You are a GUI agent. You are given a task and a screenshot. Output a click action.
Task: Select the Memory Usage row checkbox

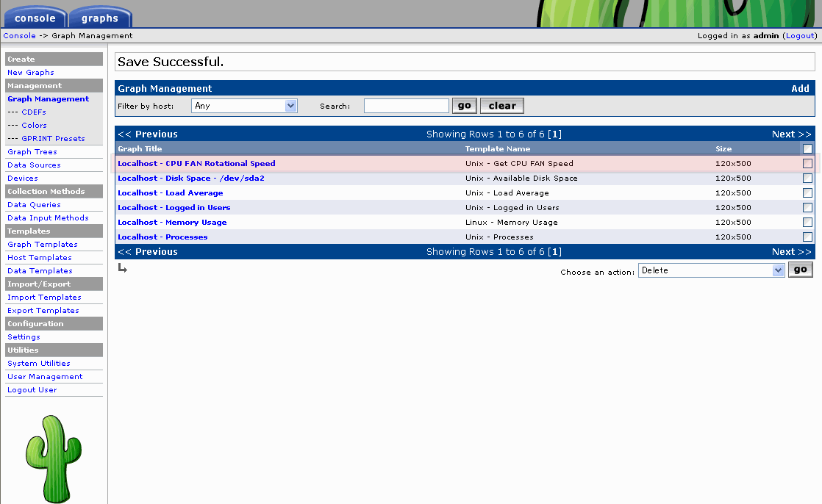click(x=807, y=222)
